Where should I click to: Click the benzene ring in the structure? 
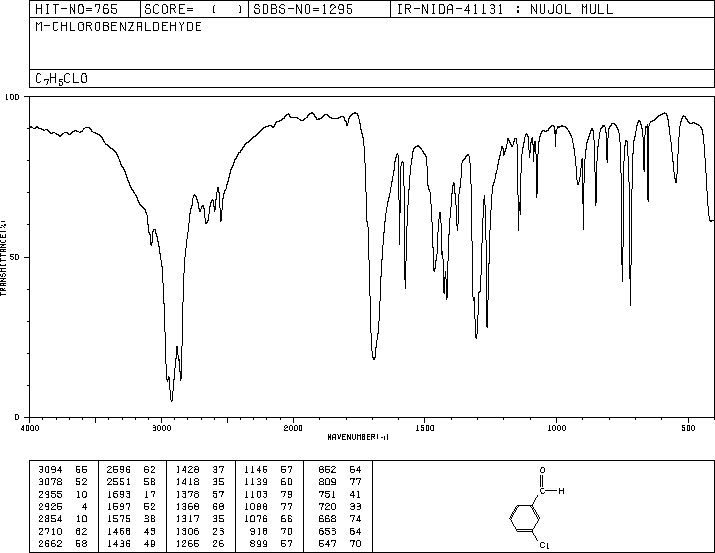(524, 516)
